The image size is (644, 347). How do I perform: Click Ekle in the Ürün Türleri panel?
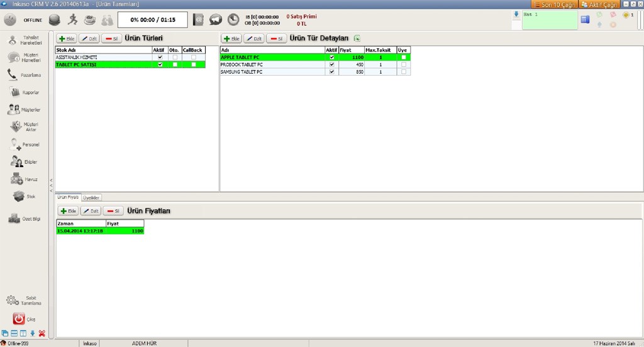click(66, 38)
